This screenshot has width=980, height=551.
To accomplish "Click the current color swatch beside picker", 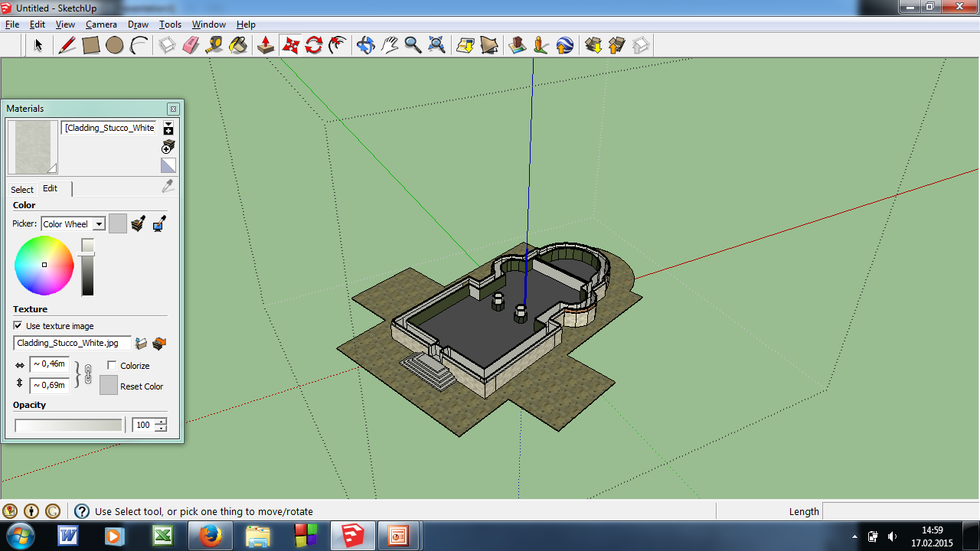I will pos(118,223).
